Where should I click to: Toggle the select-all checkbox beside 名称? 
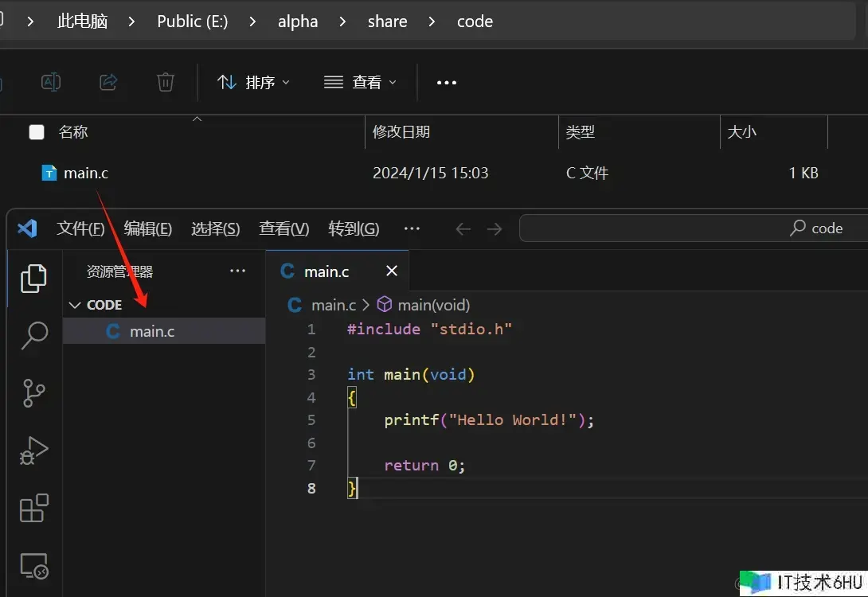tap(37, 132)
